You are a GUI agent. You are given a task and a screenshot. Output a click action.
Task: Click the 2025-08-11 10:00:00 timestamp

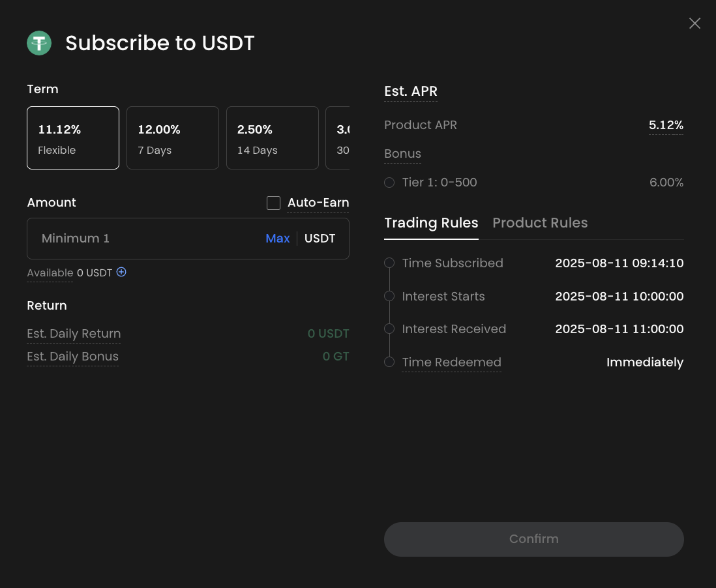(619, 297)
